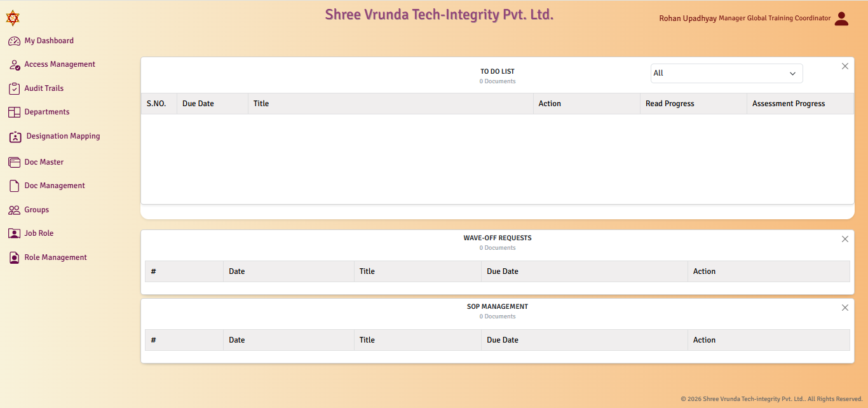Open Role Management in the sidebar
The height and width of the screenshot is (408, 868).
coord(55,257)
